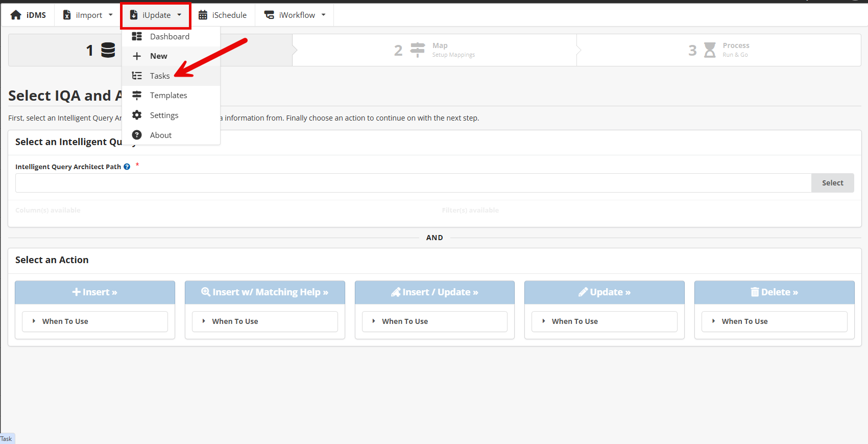
Task: Click the help icon beside Architect Path label
Action: 127,167
